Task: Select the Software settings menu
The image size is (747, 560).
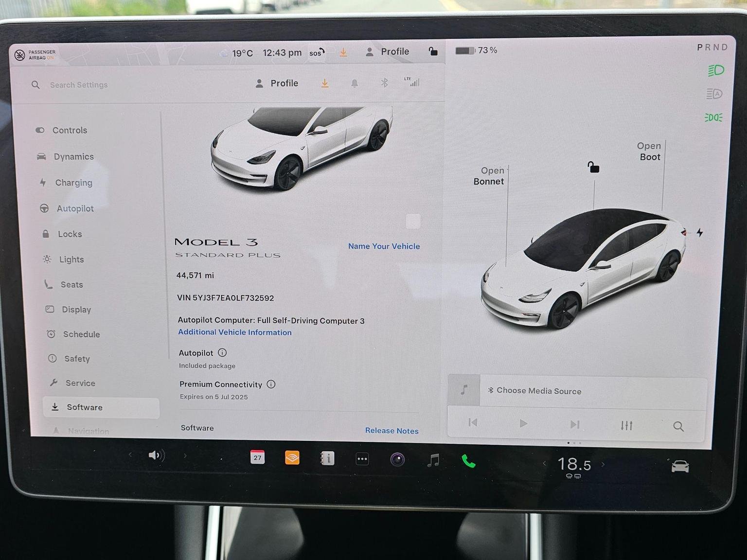Action: coord(101,407)
